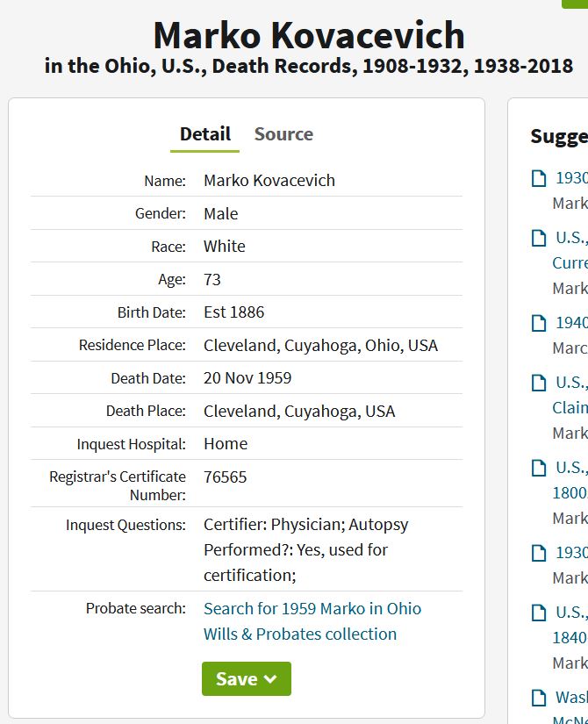The width and height of the screenshot is (588, 724).
Task: Click document icon beside the "Wash" record
Action: click(x=540, y=698)
